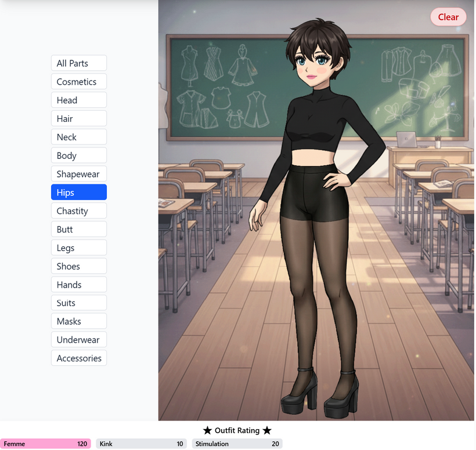Switch to the Head category
Screen dimensions: 476x450
pyautogui.click(x=78, y=100)
